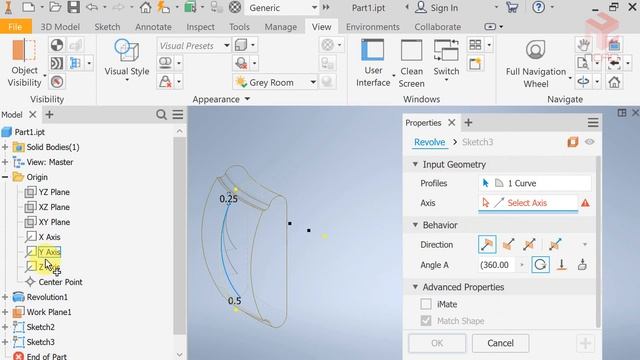Toggle the surface mode output icon

[572, 142]
